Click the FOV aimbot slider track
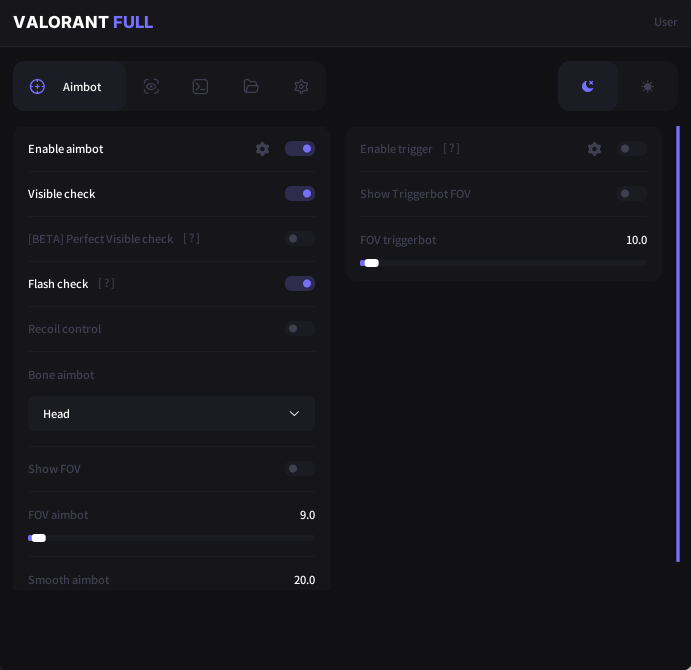The width and height of the screenshot is (691, 670). 171,538
